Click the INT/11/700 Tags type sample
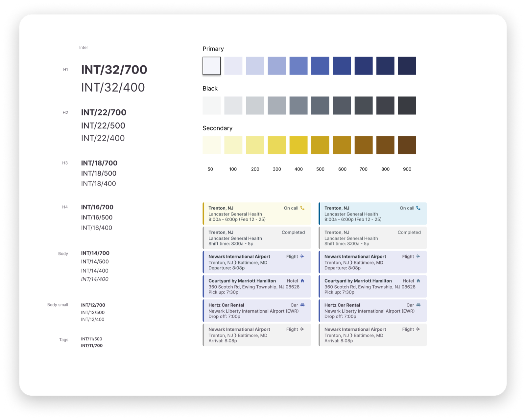This screenshot has width=526, height=420. [x=92, y=345]
